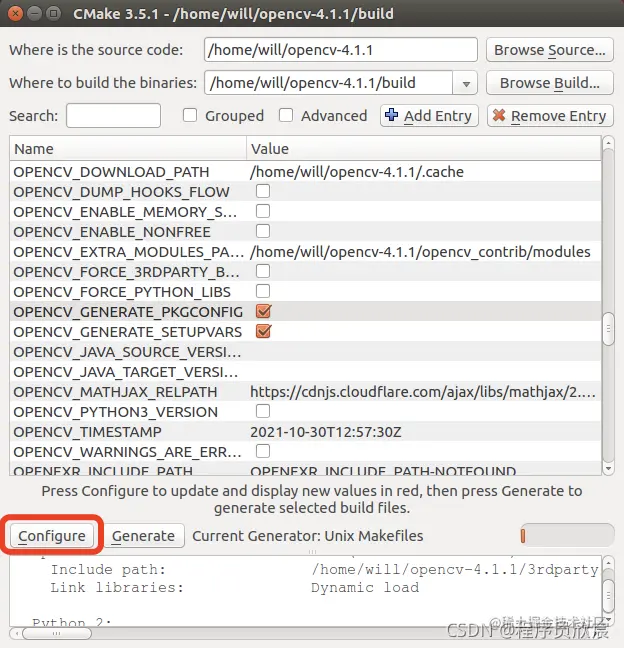Click the output log scroll up arrow
The image size is (624, 648).
608,562
